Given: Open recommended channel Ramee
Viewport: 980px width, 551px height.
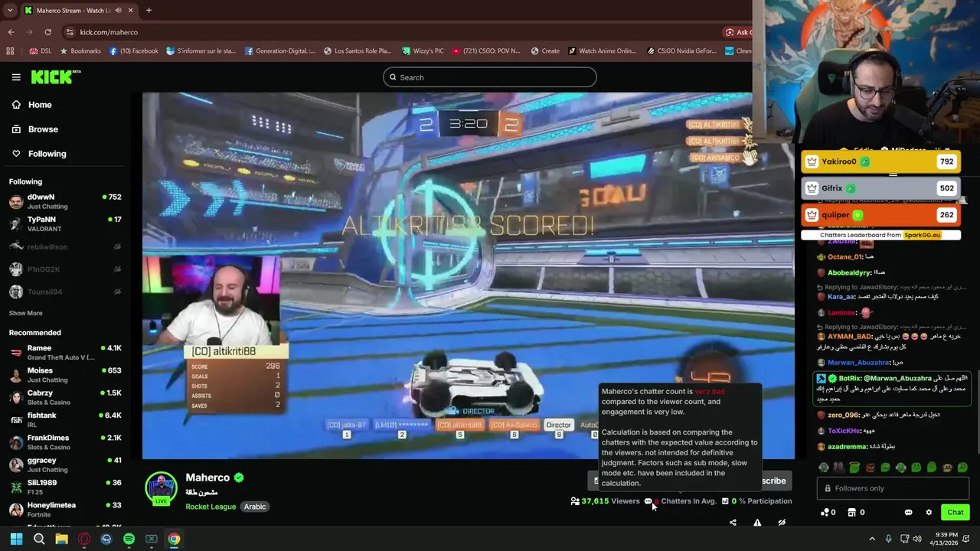Looking at the screenshot, I should (x=65, y=352).
